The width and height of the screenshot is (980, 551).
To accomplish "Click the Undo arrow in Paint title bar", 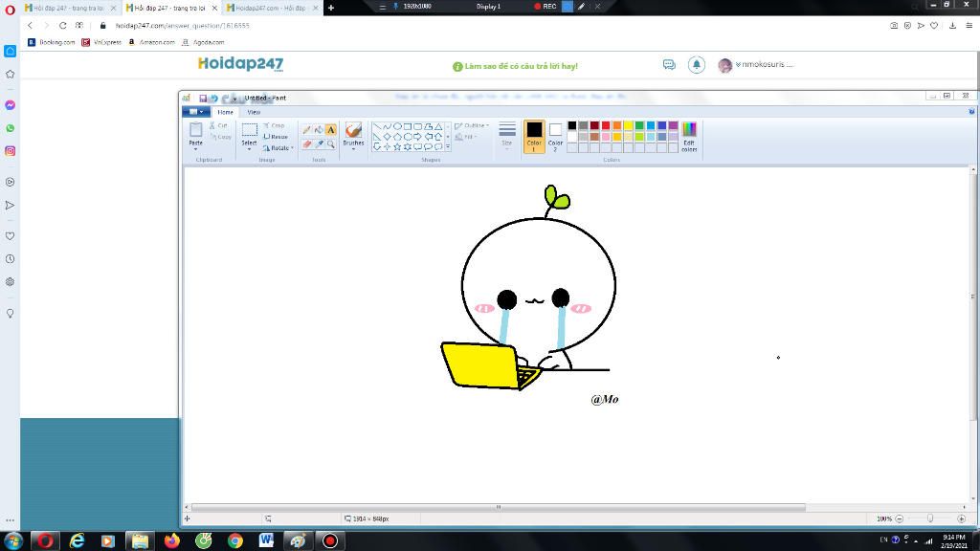I will [x=213, y=99].
